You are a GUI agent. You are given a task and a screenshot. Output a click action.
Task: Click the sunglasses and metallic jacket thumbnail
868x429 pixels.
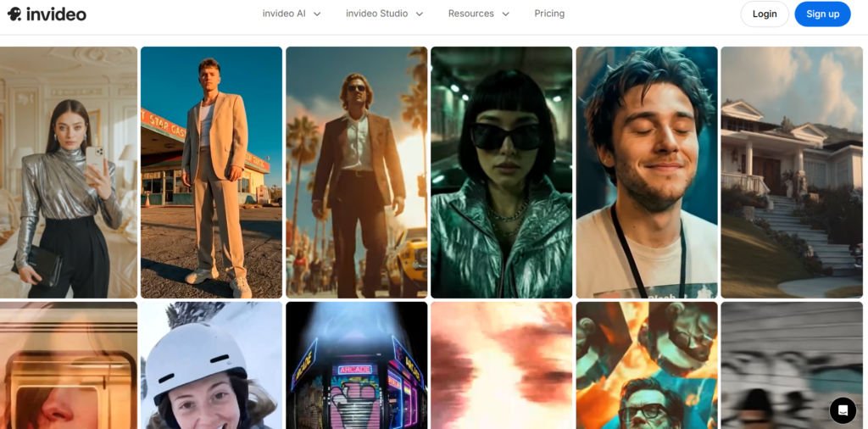tap(501, 172)
